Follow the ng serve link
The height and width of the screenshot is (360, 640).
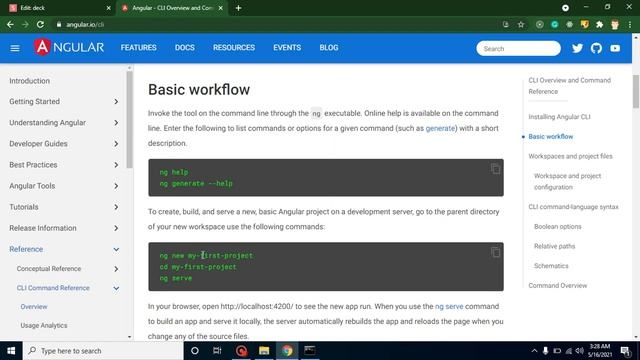tap(449, 306)
